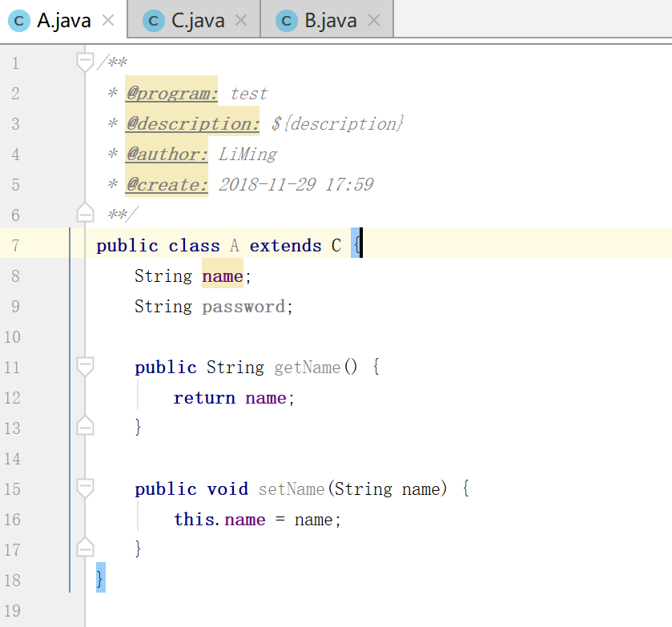Click the class icon on the B.java tab
The width and height of the screenshot is (672, 627).
click(285, 20)
